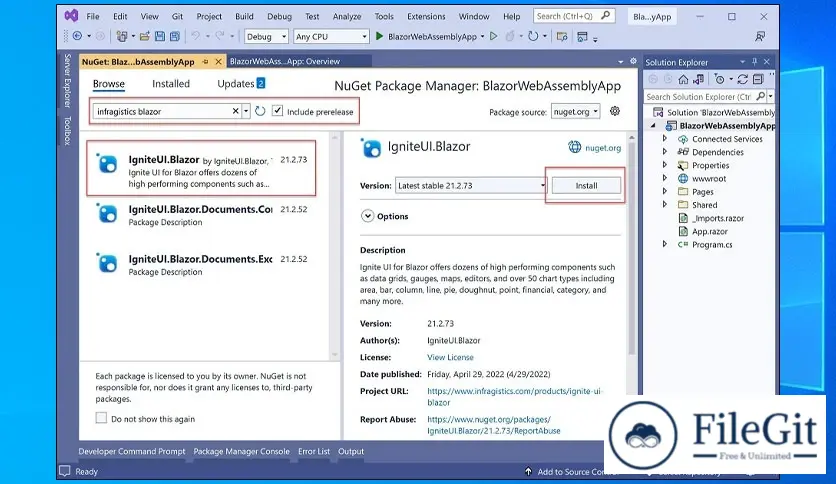
Task: Start debugging with green play icon
Action: coord(379,36)
